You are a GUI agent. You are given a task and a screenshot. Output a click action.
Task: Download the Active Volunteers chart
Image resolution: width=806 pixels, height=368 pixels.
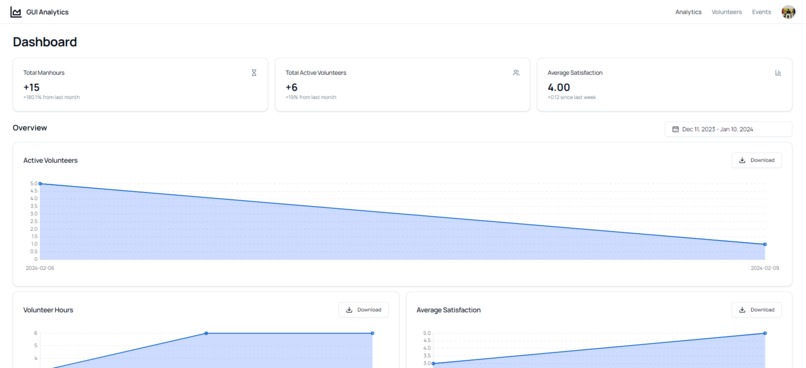757,160
